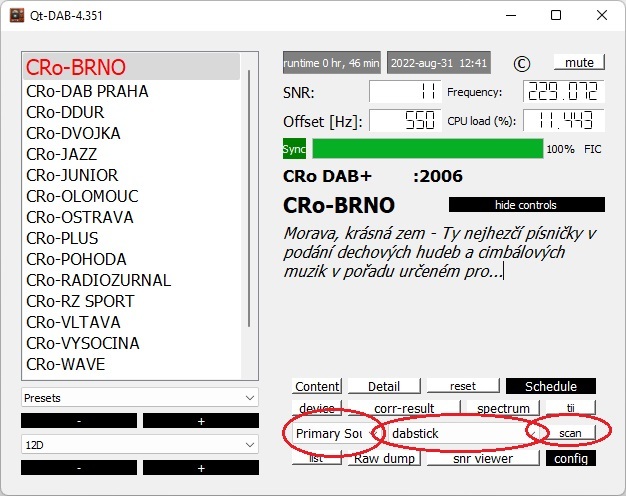
Task: Click minus button below Presets
Action: [x=79, y=421]
